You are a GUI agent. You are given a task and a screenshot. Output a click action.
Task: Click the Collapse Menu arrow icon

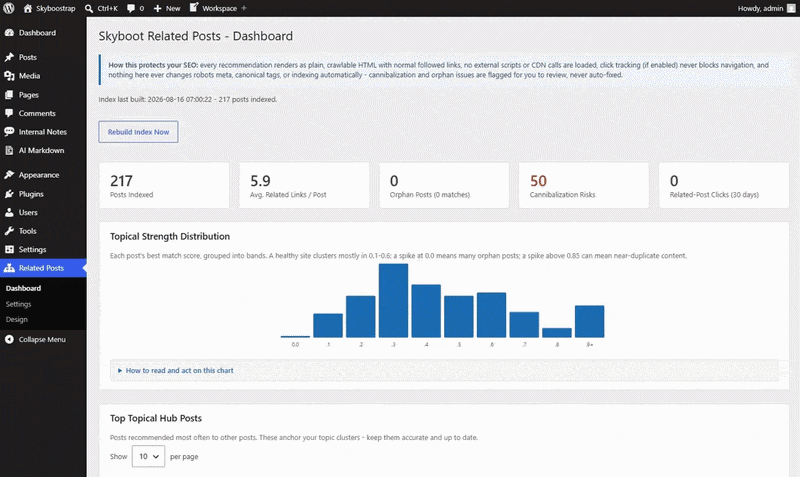coord(9,339)
